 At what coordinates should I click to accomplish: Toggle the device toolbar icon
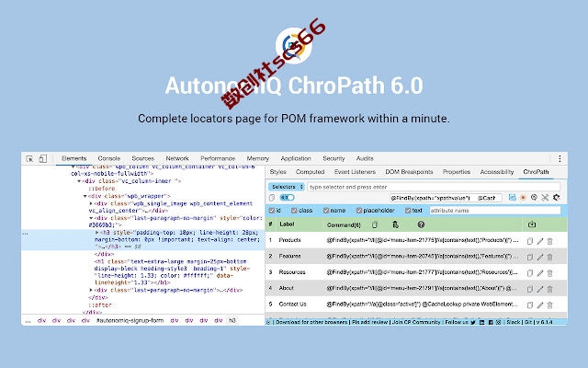(43, 158)
